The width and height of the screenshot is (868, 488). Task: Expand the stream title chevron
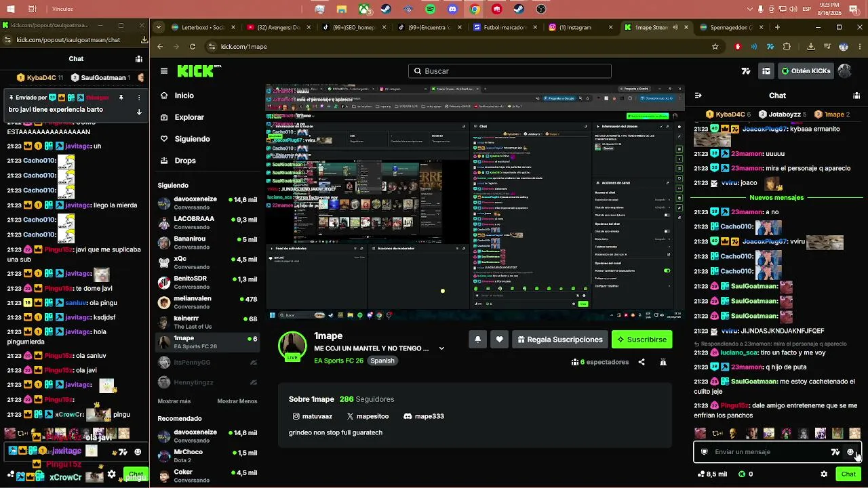coord(441,348)
